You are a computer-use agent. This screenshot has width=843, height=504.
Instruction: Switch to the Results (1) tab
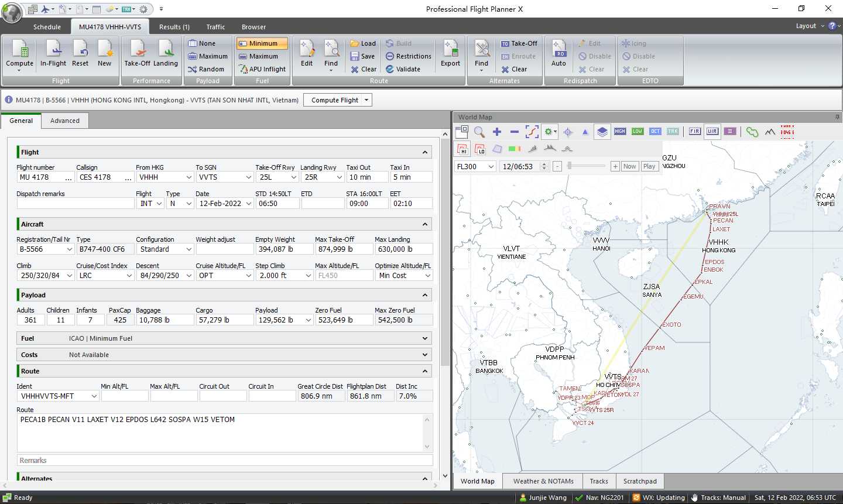(x=174, y=27)
